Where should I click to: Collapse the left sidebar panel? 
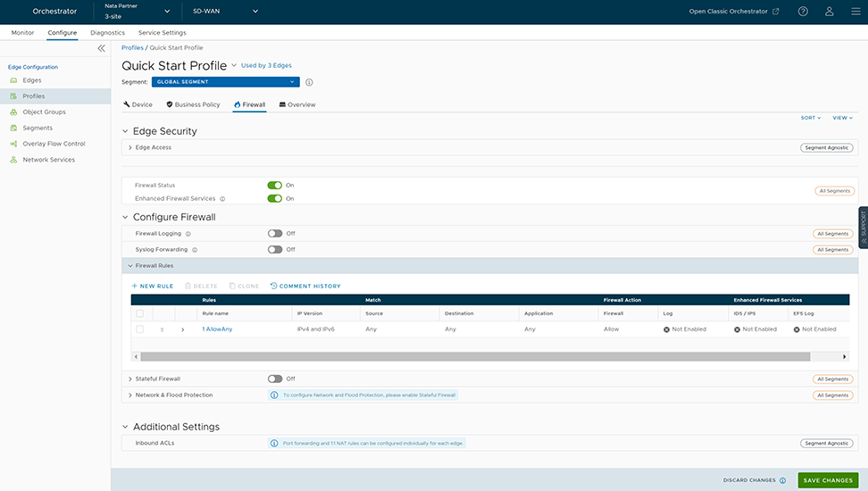tap(101, 48)
